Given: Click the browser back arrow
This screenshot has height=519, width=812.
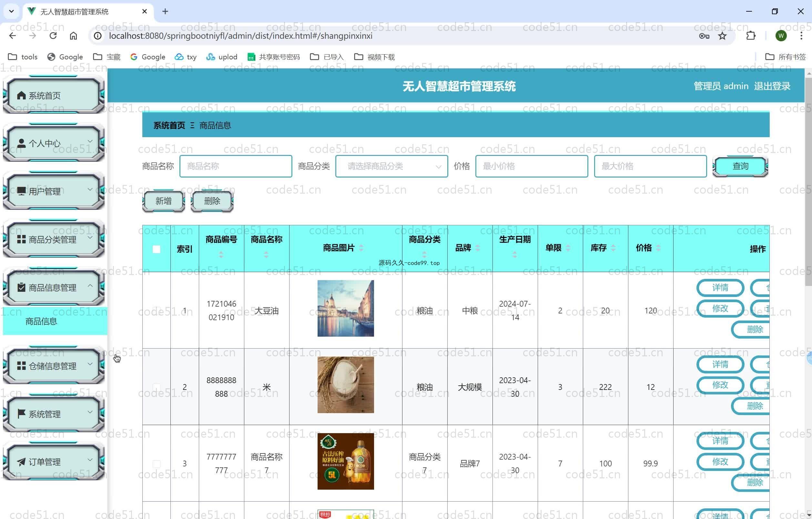Looking at the screenshot, I should (13, 36).
